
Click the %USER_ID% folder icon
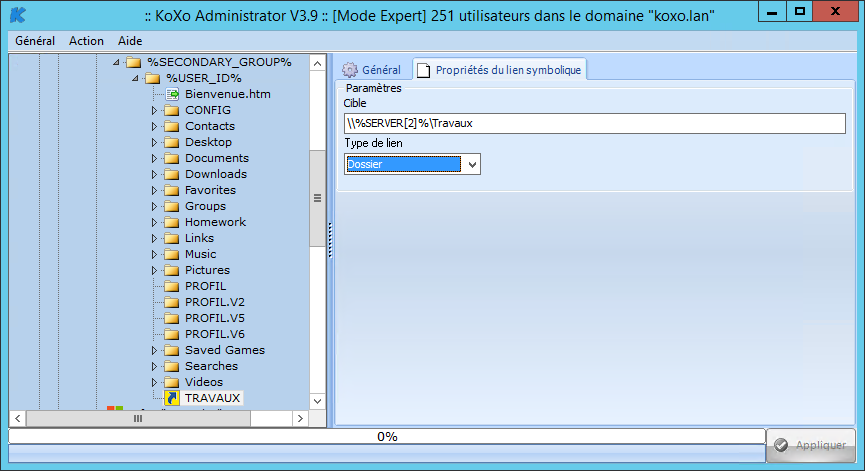pos(153,78)
